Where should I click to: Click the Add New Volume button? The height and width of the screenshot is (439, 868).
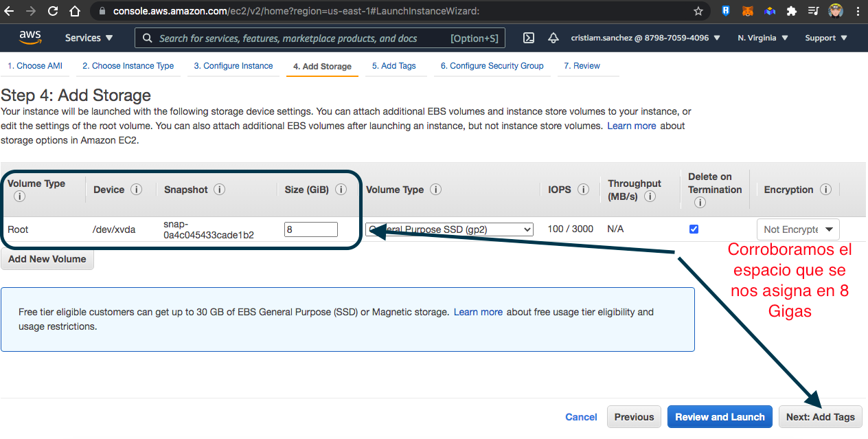47,259
